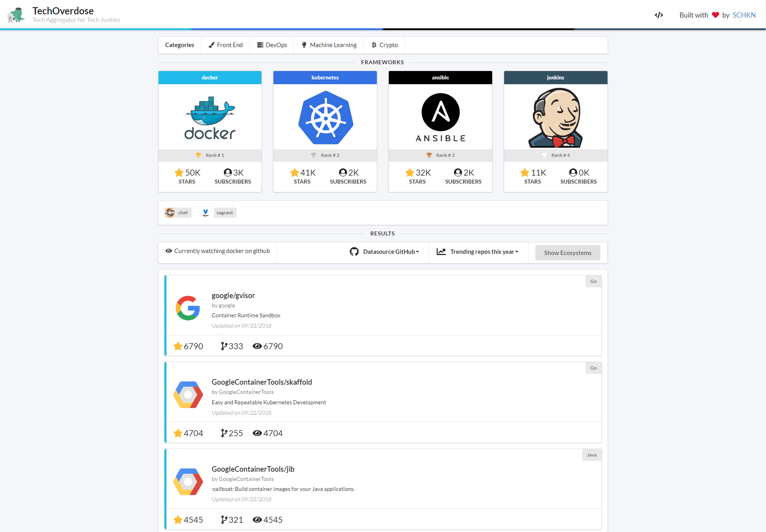This screenshot has width=766, height=532.
Task: Click the eye icon beside Currently watching
Action: (x=169, y=251)
